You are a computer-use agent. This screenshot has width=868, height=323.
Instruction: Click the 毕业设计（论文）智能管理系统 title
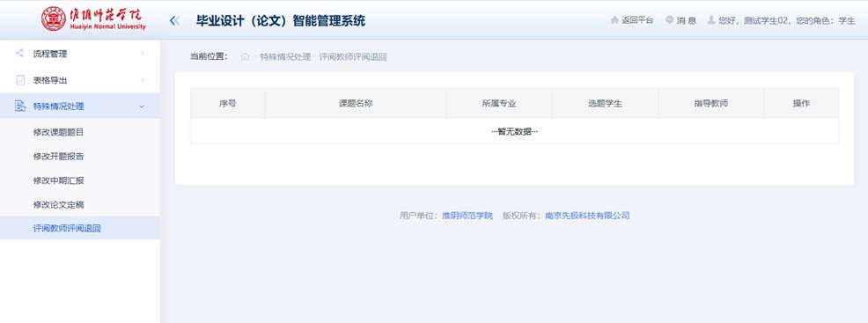pos(281,21)
